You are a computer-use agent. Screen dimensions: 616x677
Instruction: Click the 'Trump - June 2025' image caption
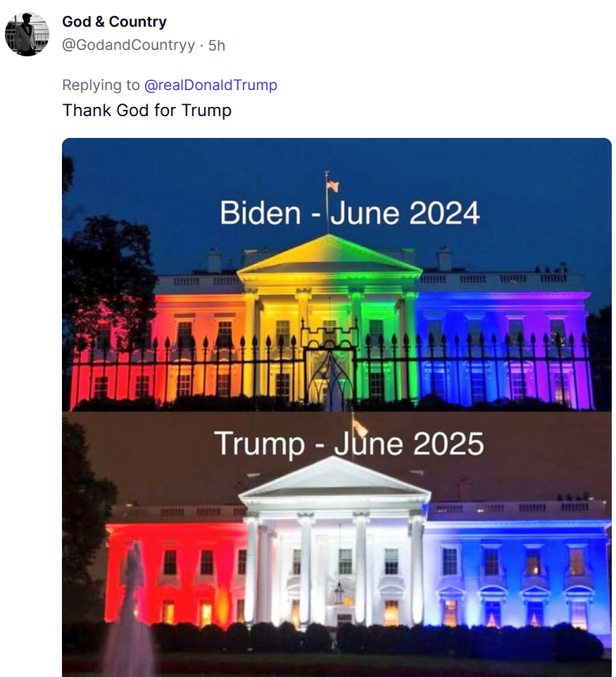(349, 443)
